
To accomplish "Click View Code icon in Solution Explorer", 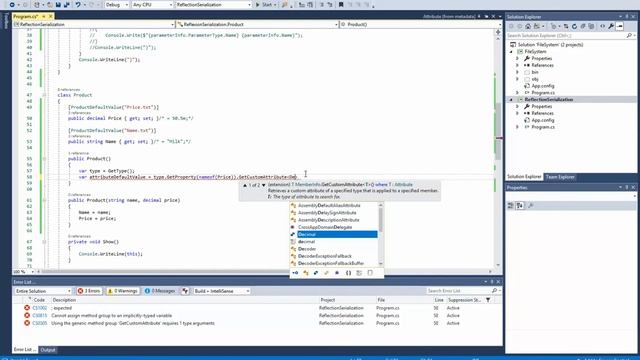I will click(602, 27).
